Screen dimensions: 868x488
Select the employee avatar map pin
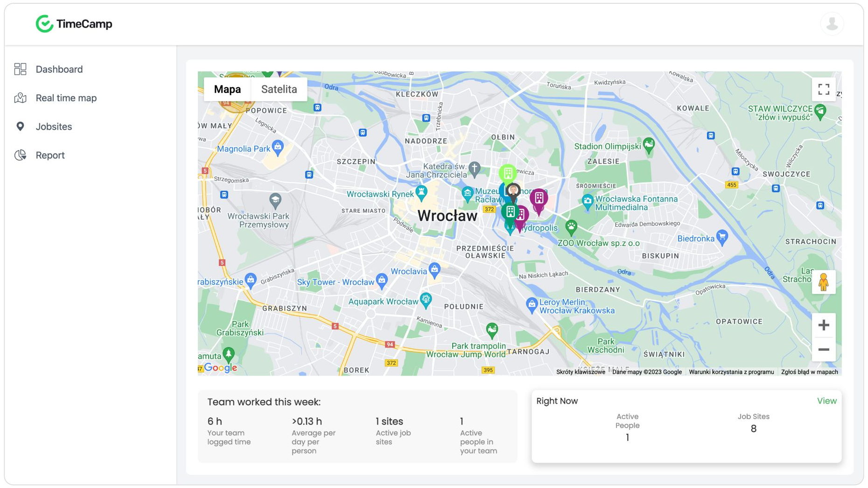pos(513,191)
